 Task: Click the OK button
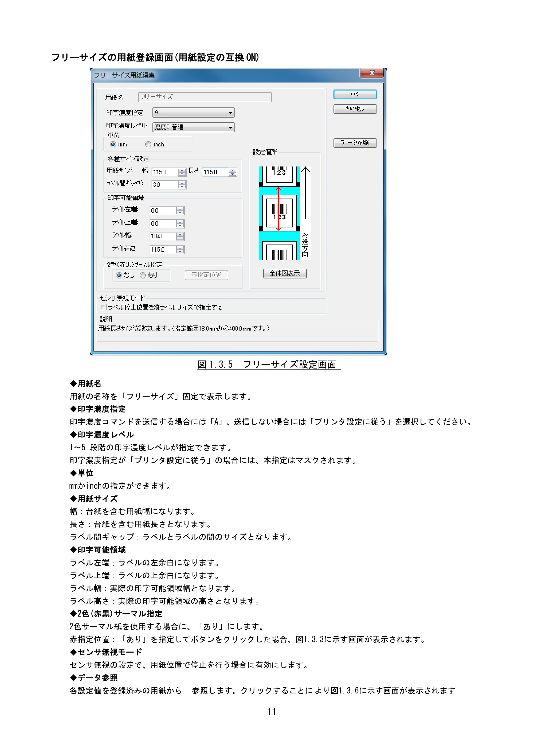click(x=355, y=94)
